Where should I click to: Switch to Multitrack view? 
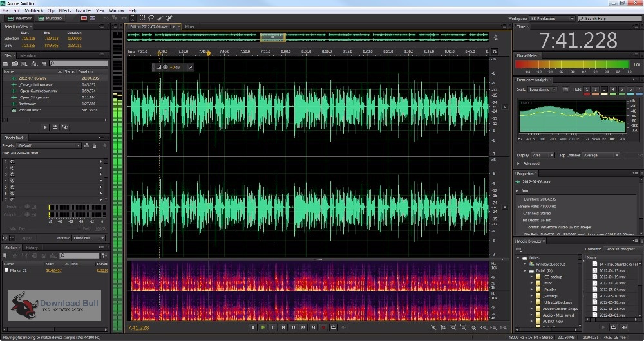[x=51, y=19]
